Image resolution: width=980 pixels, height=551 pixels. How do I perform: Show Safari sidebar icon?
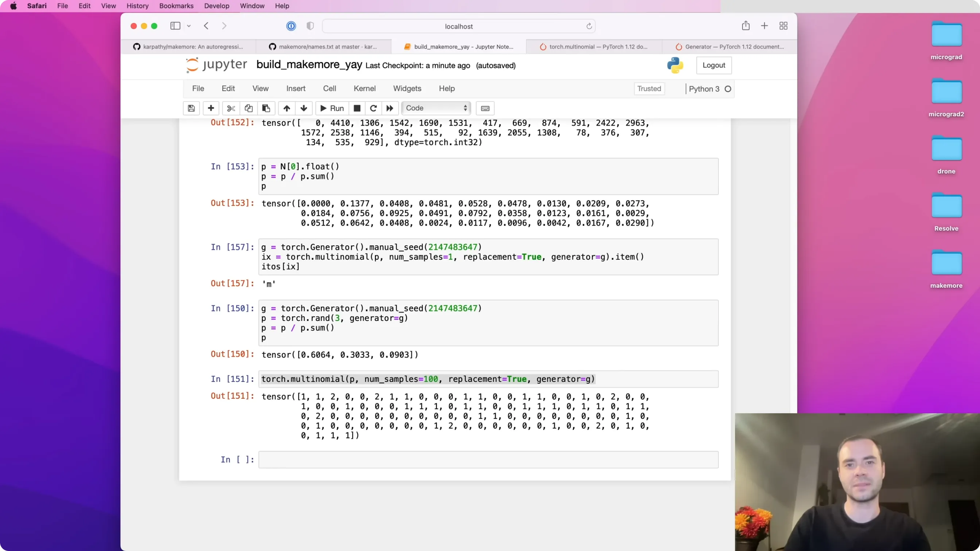click(x=175, y=26)
